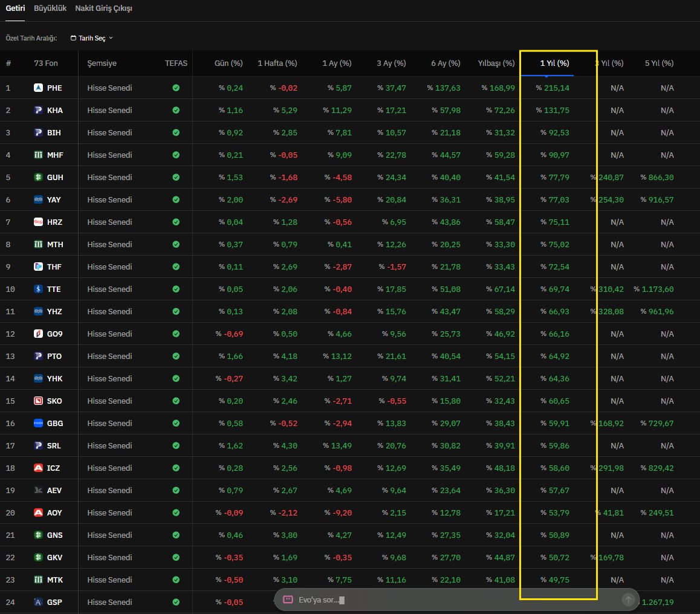Sort by the 1 Yıl (%) column
The width and height of the screenshot is (700, 614).
554,63
